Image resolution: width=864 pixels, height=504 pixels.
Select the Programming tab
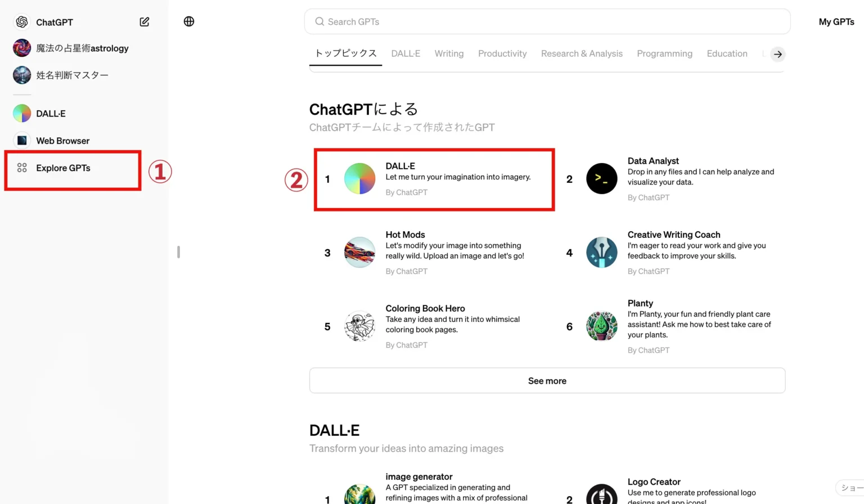[x=664, y=53]
